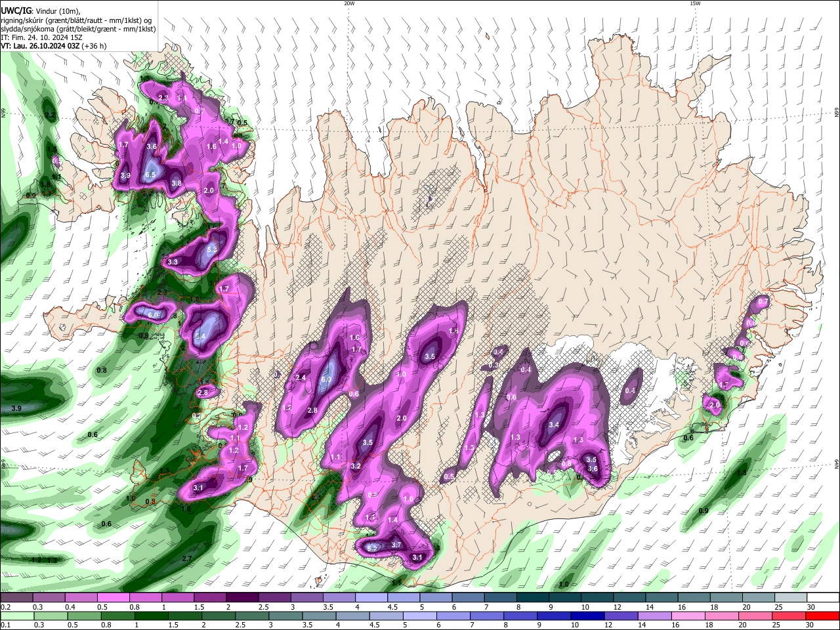The width and height of the screenshot is (840, 630).
Task: Click the 5.4 precipitation value on the map
Action: (201, 336)
